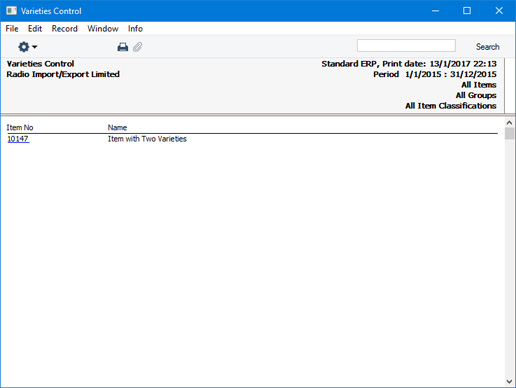Click the printer icon
The height and width of the screenshot is (388, 516).
pos(123,47)
